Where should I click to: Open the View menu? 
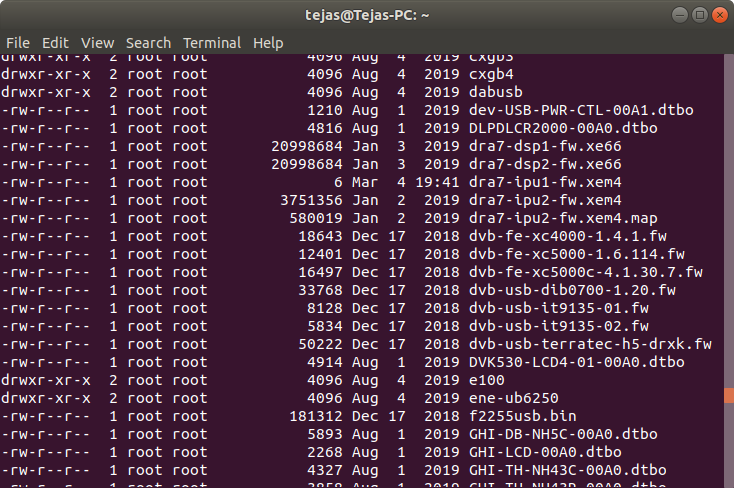pos(97,43)
